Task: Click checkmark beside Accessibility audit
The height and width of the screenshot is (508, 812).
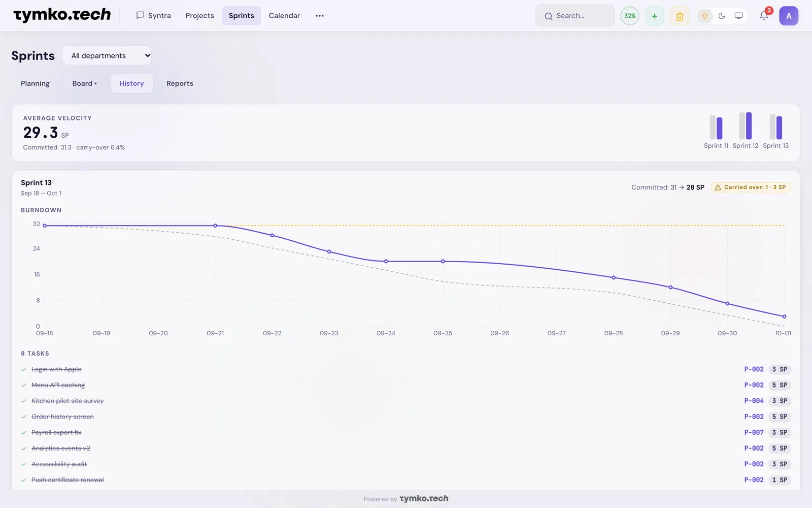Action: 24,464
